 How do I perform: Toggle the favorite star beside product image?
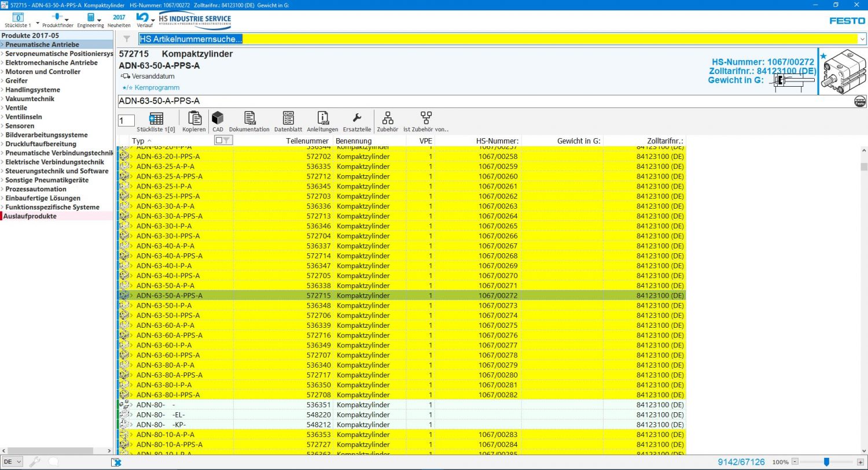click(823, 56)
